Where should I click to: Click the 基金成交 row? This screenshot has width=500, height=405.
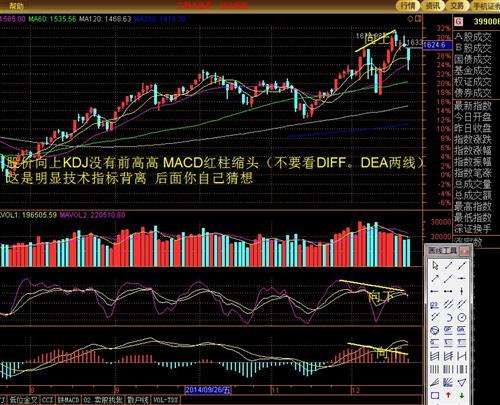coord(473,71)
